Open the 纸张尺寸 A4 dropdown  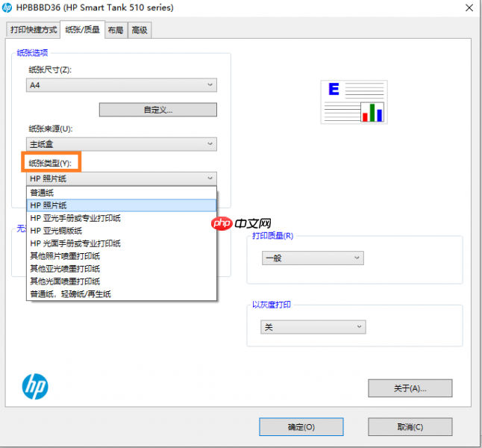tap(122, 85)
